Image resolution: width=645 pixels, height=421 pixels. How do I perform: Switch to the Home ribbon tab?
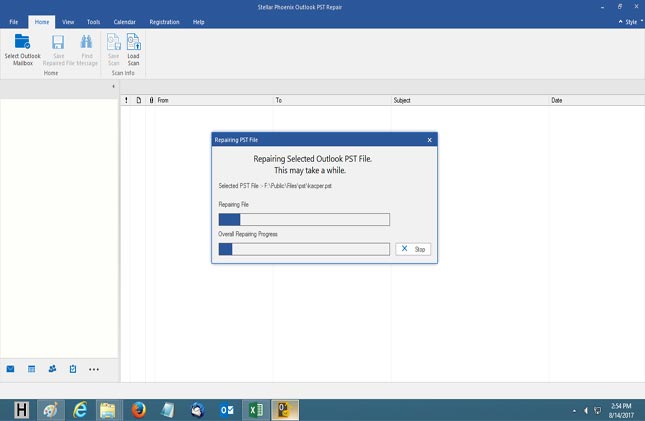[x=42, y=22]
